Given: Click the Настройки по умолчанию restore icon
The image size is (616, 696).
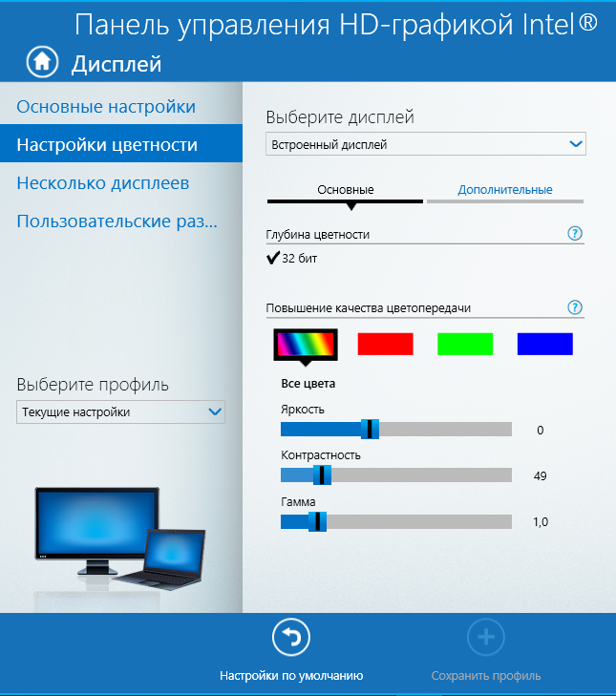Looking at the screenshot, I should 291,638.
